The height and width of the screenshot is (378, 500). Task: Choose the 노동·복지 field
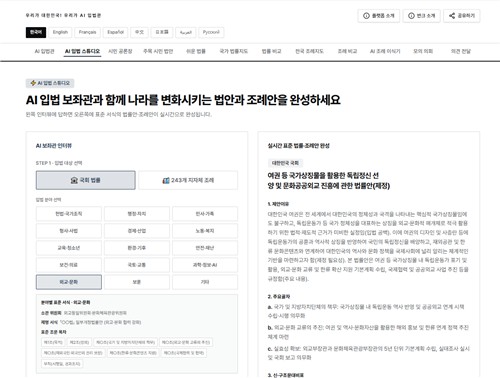[205, 231]
